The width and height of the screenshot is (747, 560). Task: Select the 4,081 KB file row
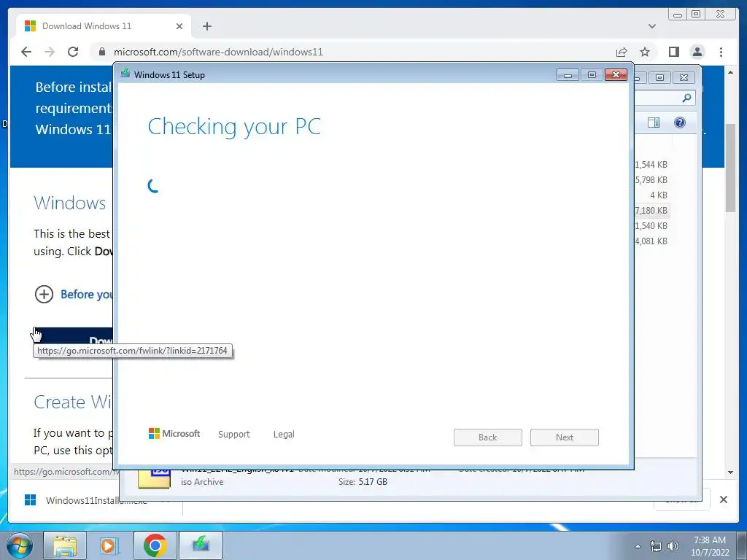tap(651, 241)
